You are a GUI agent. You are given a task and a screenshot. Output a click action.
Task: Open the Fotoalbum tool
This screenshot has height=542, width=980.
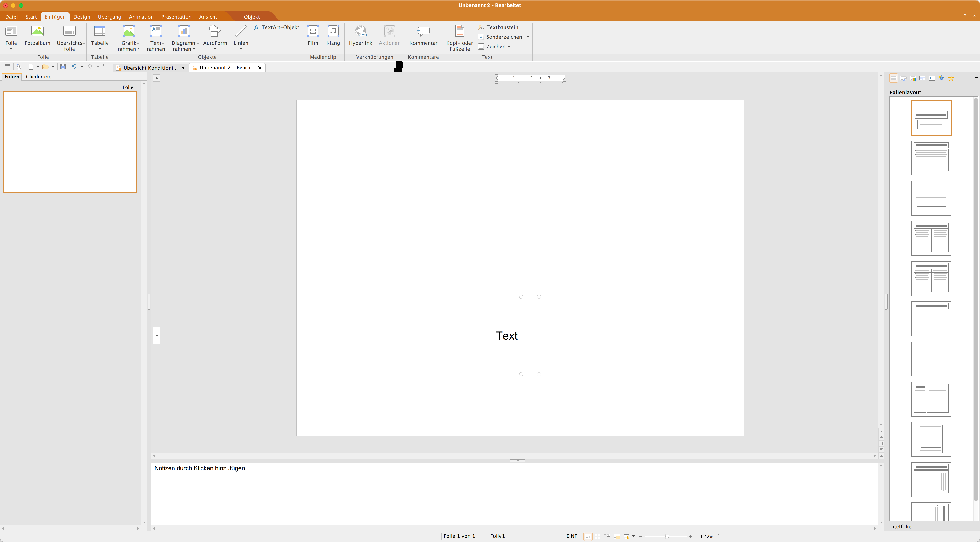click(x=37, y=35)
